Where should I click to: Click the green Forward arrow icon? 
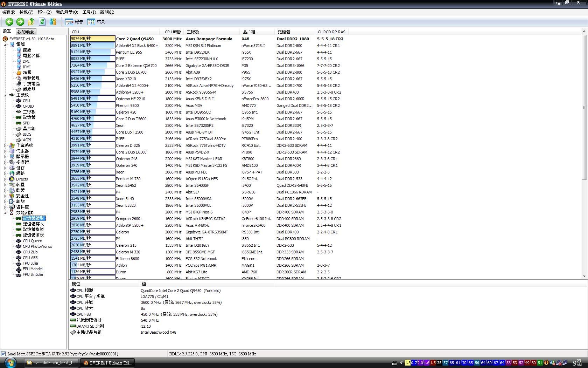[x=20, y=22]
